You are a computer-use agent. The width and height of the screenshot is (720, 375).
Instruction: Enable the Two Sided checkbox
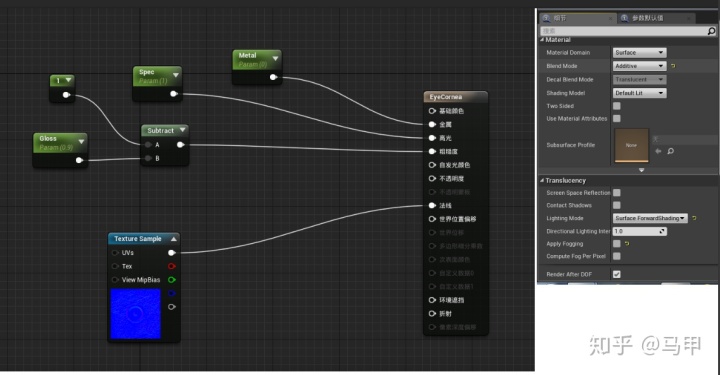(617, 106)
